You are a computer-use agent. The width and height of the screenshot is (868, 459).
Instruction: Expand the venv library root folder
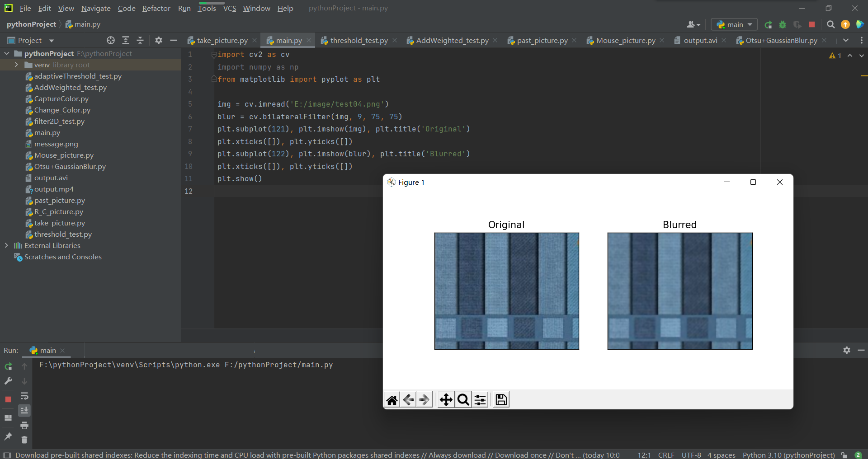point(16,65)
